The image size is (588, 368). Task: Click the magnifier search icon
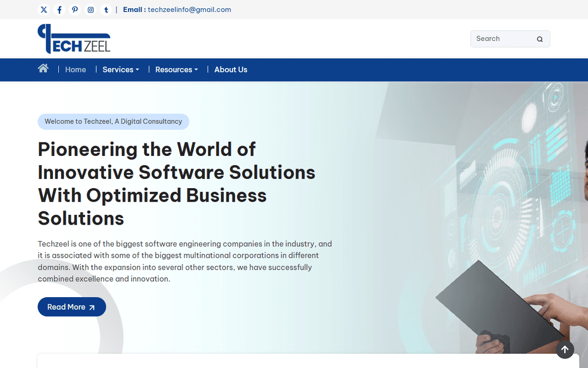click(x=540, y=39)
